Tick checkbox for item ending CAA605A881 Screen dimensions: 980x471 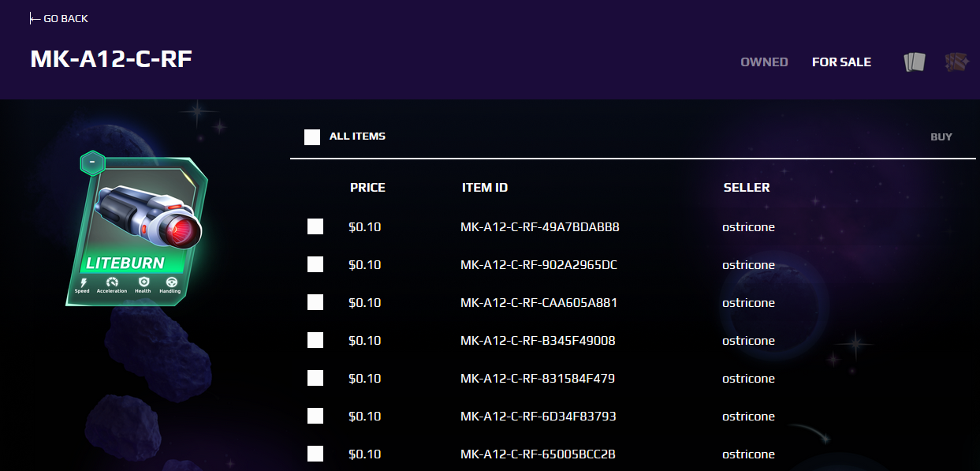pos(315,303)
